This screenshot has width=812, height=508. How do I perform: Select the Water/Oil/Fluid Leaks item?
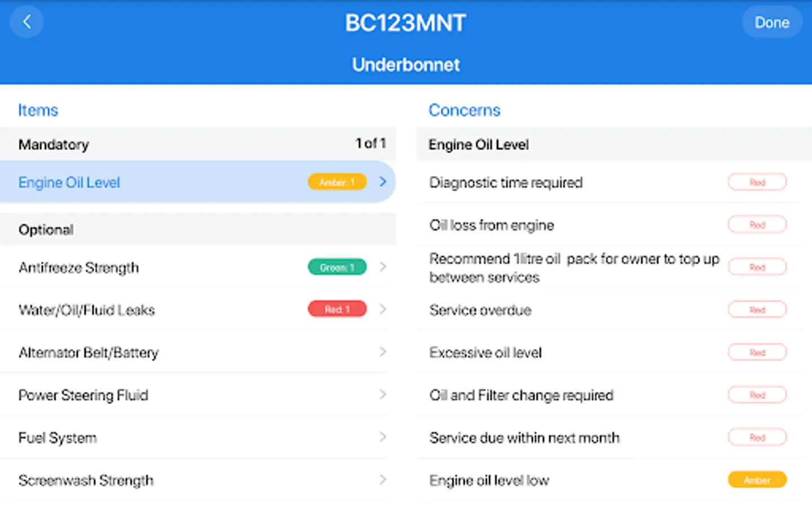click(87, 310)
